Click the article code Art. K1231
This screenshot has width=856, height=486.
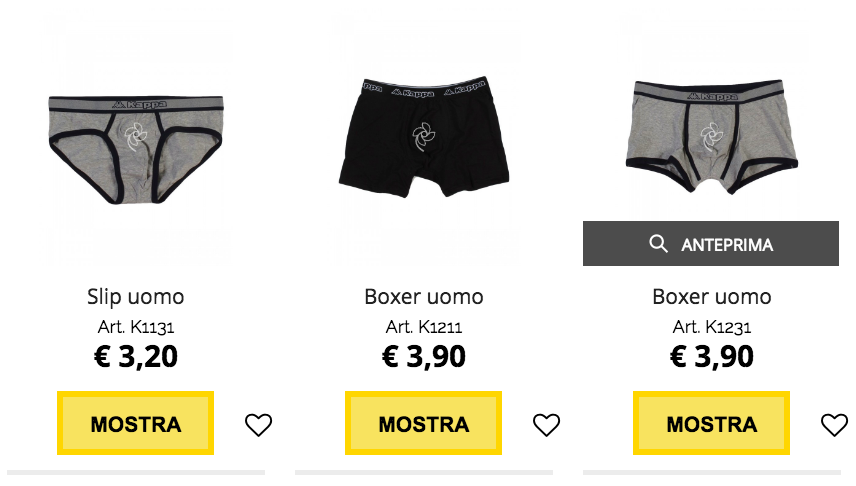712,327
